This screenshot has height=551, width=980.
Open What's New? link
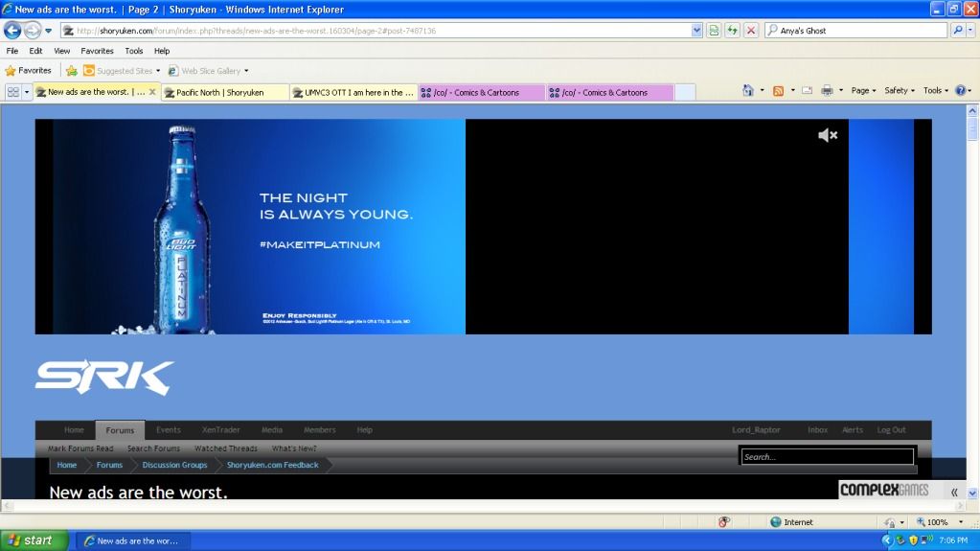(x=294, y=448)
